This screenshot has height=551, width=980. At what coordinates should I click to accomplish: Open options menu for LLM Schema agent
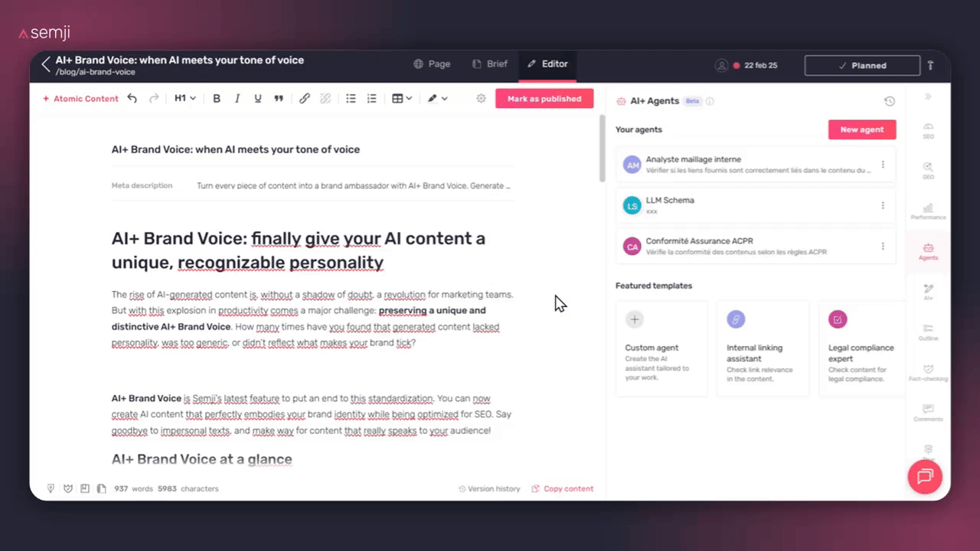(883, 205)
